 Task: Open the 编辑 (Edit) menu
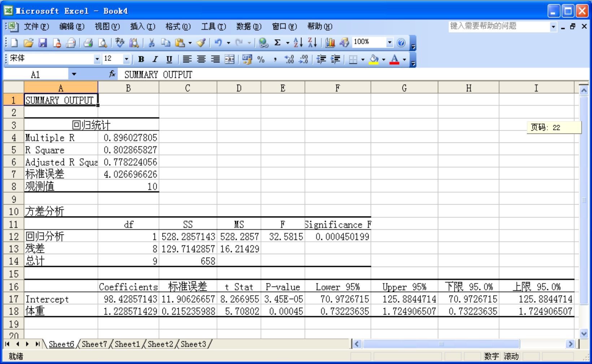[x=72, y=26]
